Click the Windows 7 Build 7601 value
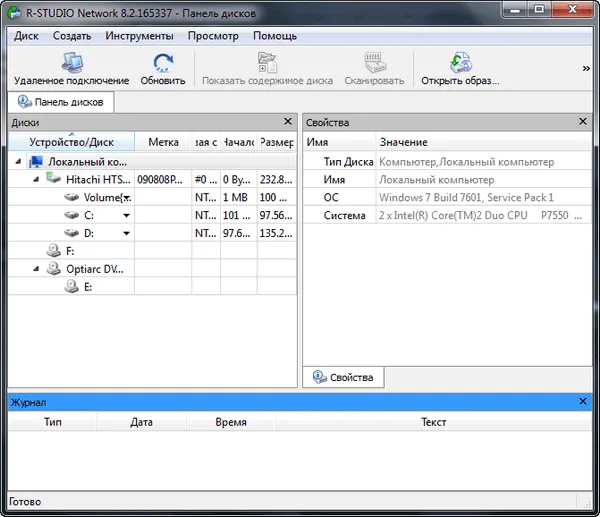This screenshot has width=600, height=517. click(466, 197)
